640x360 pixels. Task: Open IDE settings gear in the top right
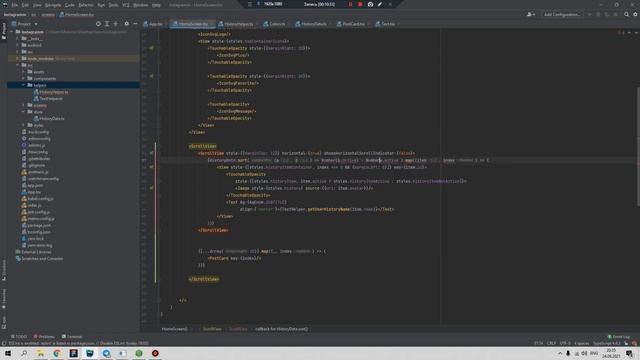pos(635,14)
